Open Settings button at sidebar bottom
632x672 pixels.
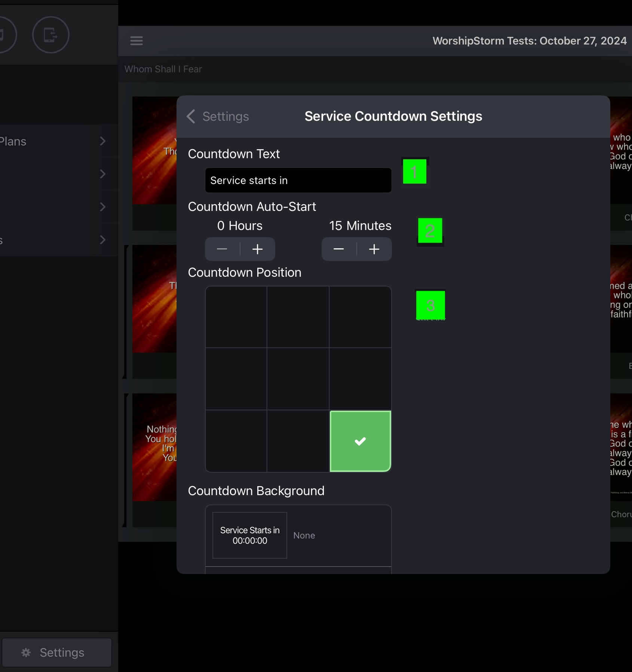(x=57, y=653)
